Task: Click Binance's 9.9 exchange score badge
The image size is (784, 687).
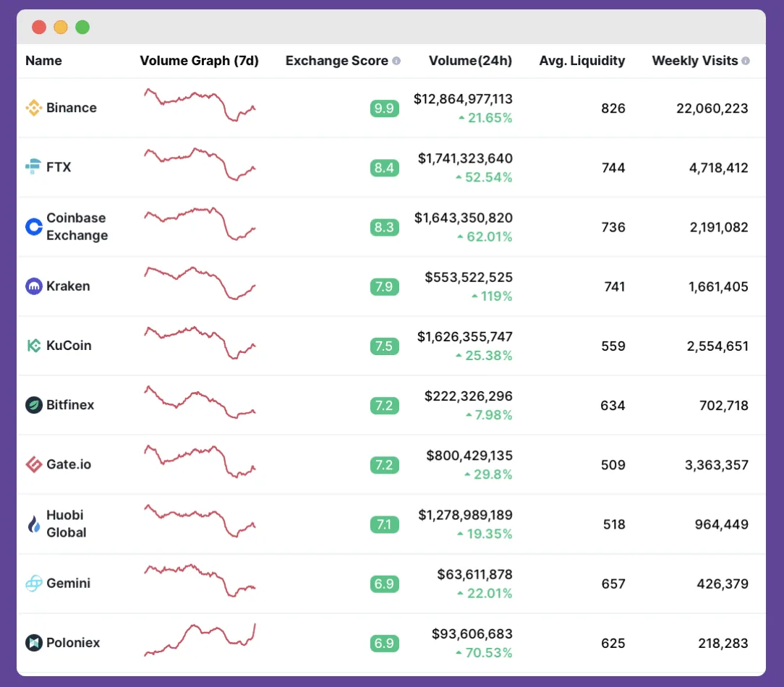Action: pos(384,108)
